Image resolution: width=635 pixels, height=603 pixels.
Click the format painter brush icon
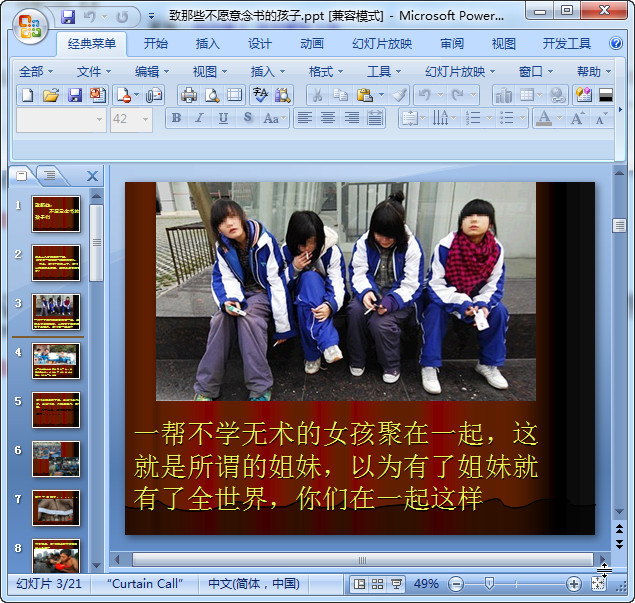pos(399,96)
